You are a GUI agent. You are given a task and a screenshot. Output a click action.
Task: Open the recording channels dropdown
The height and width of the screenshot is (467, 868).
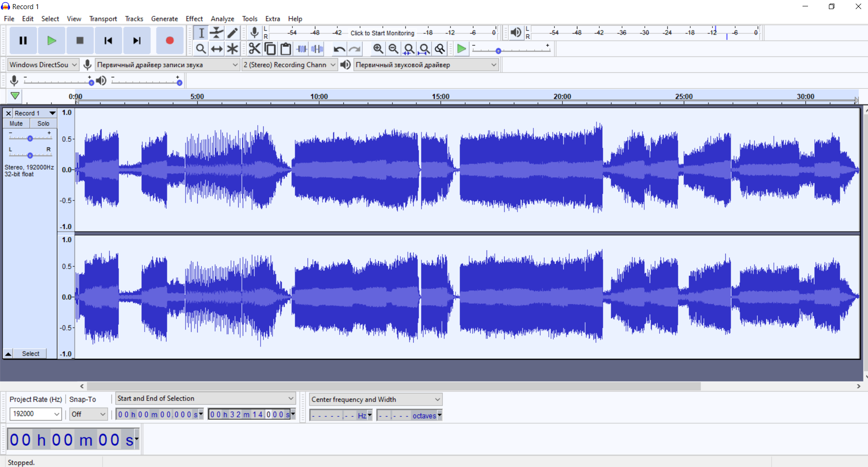point(289,65)
